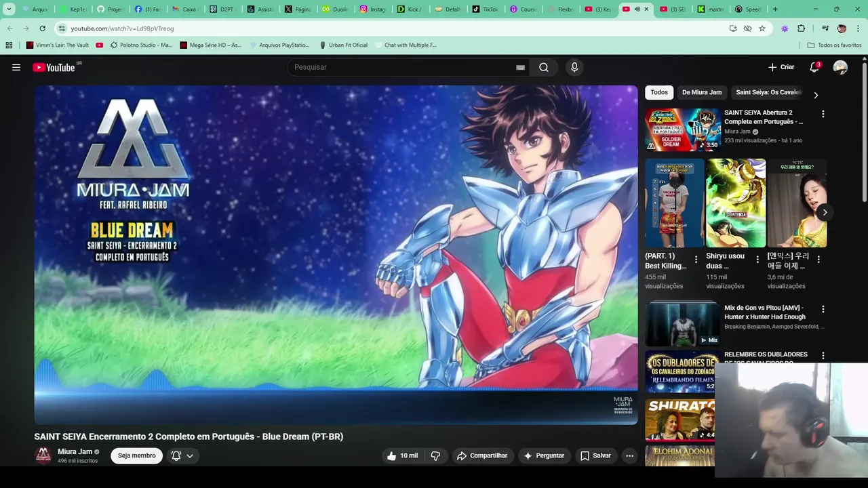Open options for Best Killing short
The image size is (868, 488).
pos(696,259)
